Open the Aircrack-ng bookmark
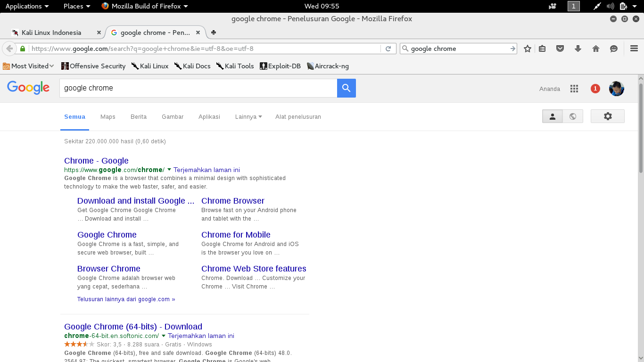Viewport: 644px width, 362px height. pos(328,66)
